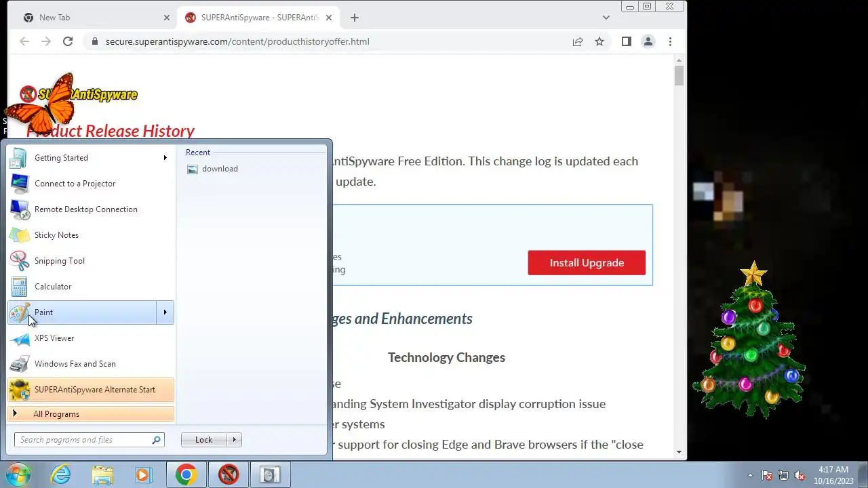Click Technology Changes heading text
The height and width of the screenshot is (488, 868).
[446, 357]
